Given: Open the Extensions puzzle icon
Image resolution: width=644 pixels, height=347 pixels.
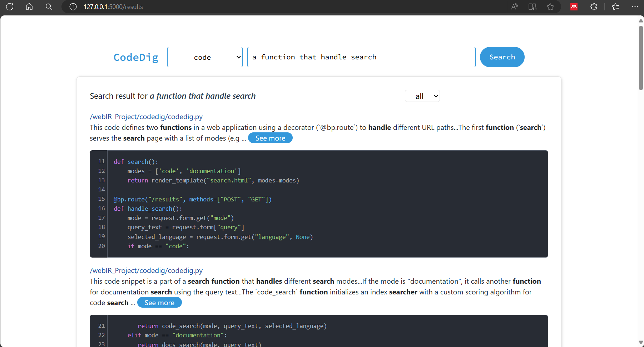Looking at the screenshot, I should [594, 6].
